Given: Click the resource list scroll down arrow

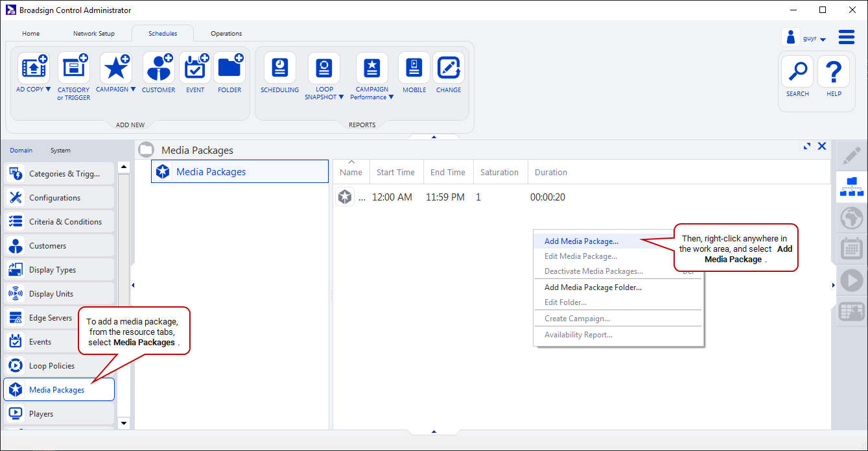Looking at the screenshot, I should (124, 424).
